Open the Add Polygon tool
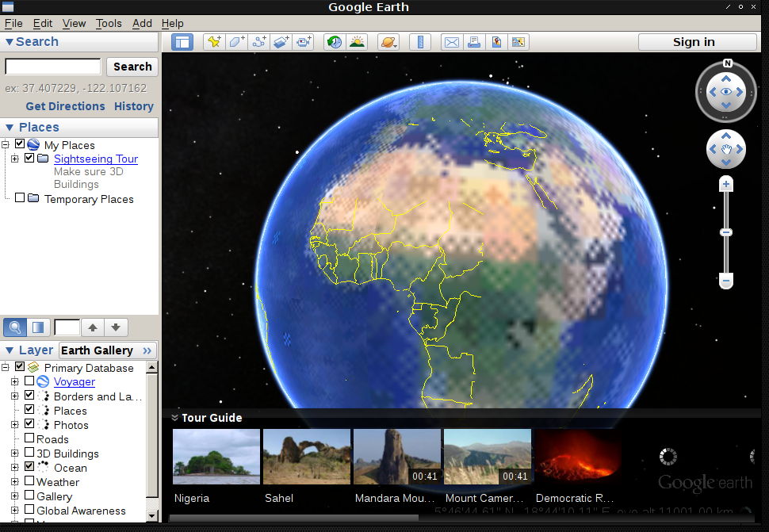Image resolution: width=769 pixels, height=532 pixels. pos(236,41)
